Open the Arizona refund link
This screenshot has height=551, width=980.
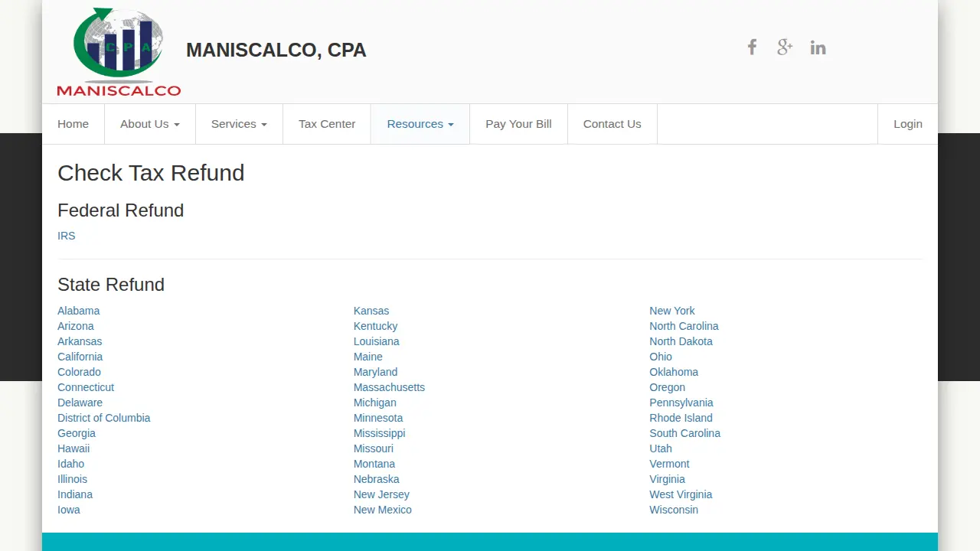click(76, 326)
